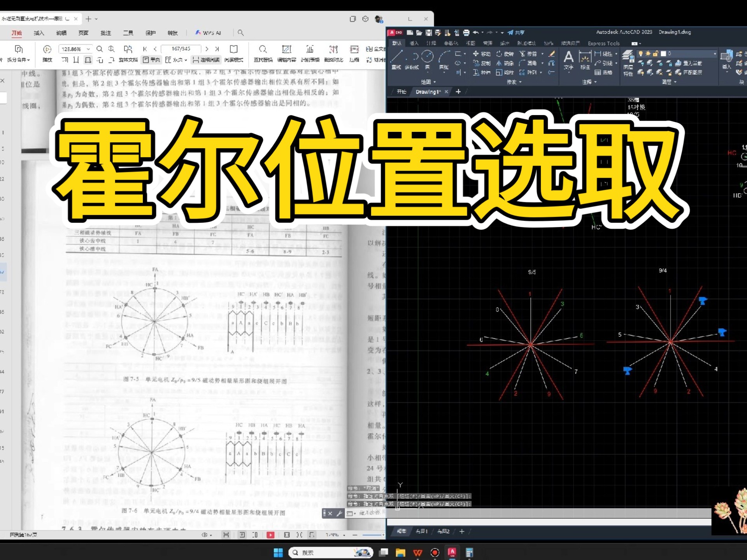Click the page number field 167/345
Screen dimensions: 747x560
[x=181, y=49]
